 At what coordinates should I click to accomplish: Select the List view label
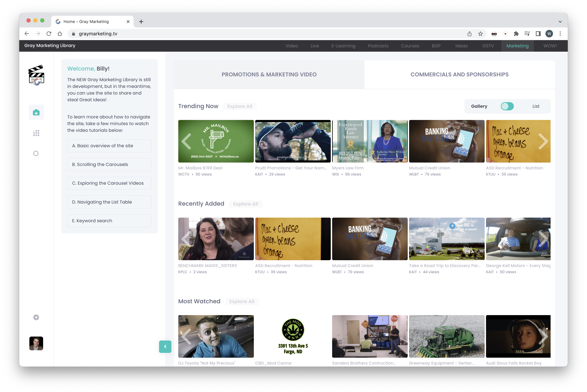click(x=536, y=106)
